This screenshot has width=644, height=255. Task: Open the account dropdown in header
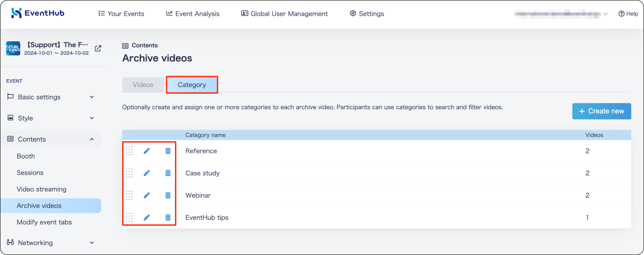point(561,14)
